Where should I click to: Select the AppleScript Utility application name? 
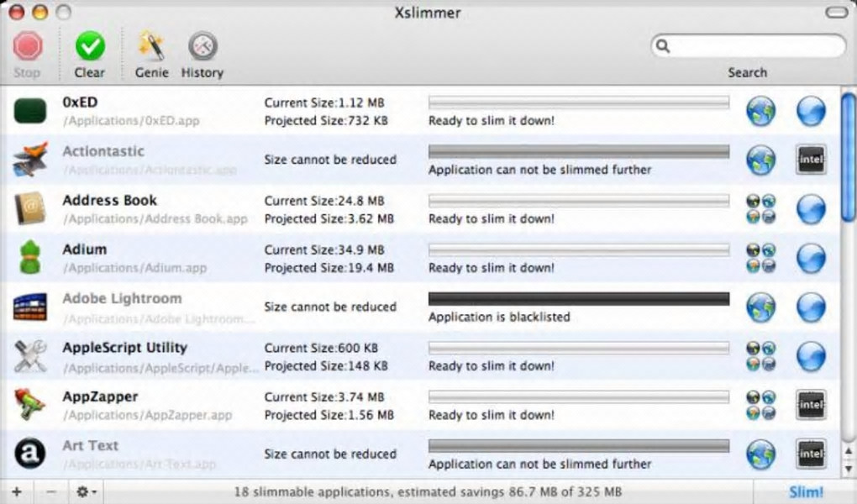tap(124, 348)
